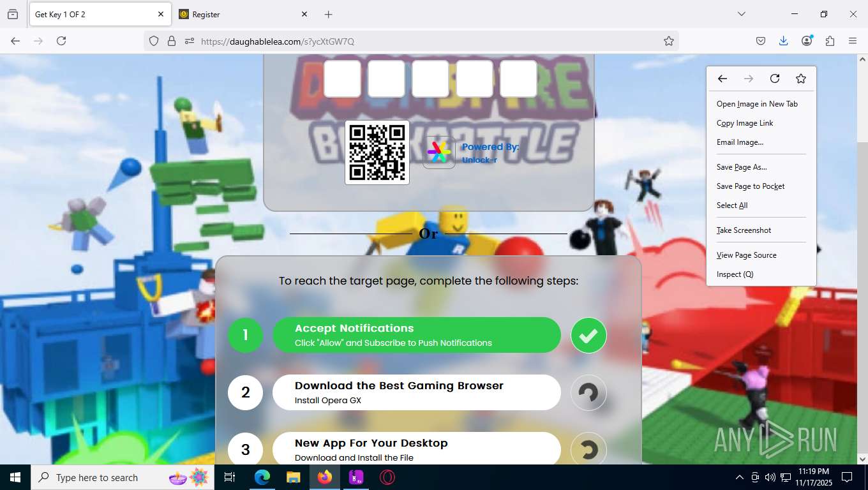Open the clock showing 11:19 PM
This screenshot has width=868, height=490.
click(813, 477)
